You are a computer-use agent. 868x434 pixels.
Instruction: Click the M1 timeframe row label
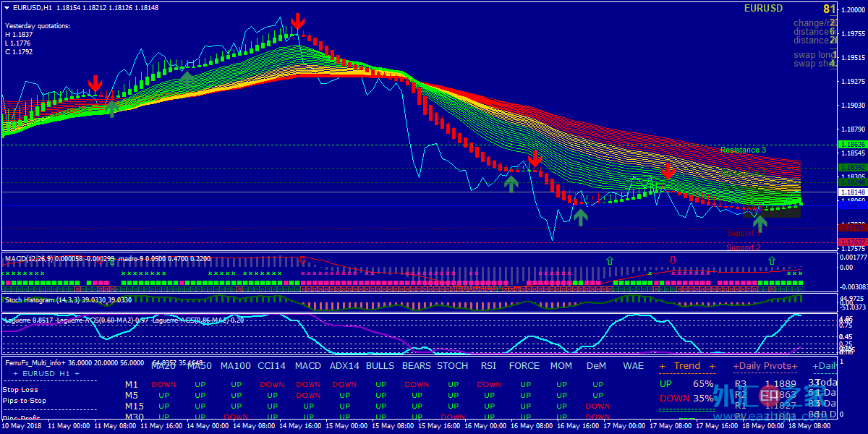pyautogui.click(x=131, y=385)
